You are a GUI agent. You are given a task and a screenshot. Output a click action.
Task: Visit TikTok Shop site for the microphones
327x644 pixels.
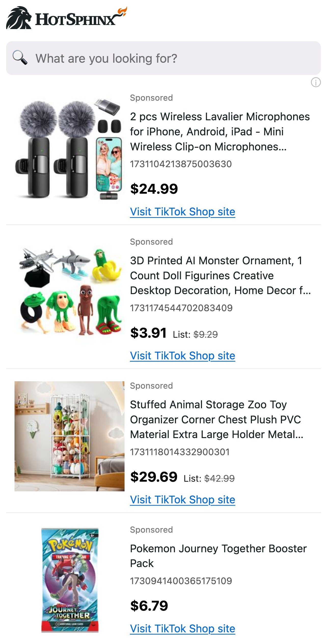[x=182, y=212]
